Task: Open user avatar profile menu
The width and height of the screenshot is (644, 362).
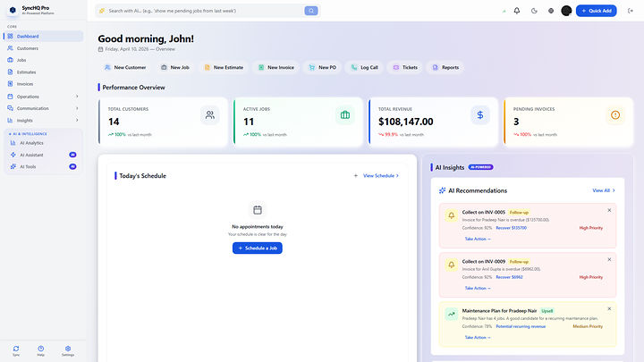Action: click(566, 11)
